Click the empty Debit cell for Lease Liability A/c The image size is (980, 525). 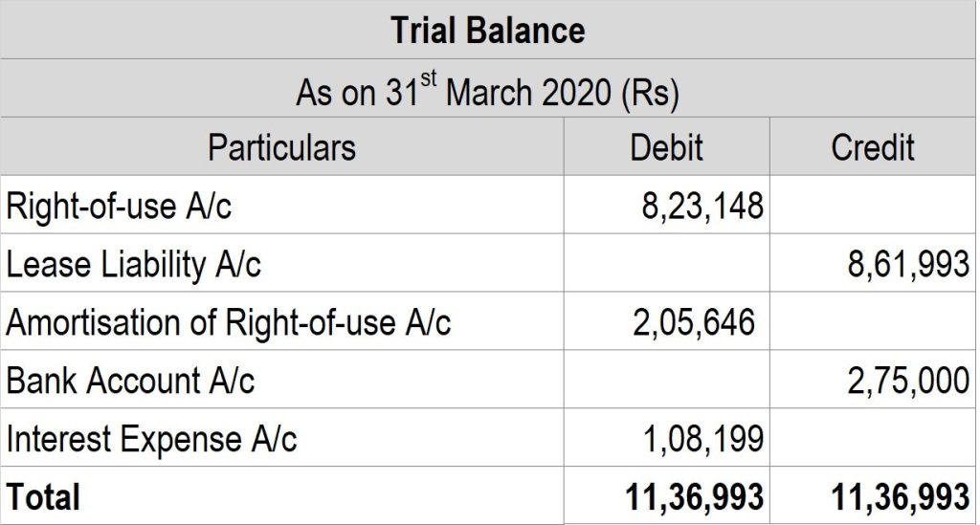666,265
